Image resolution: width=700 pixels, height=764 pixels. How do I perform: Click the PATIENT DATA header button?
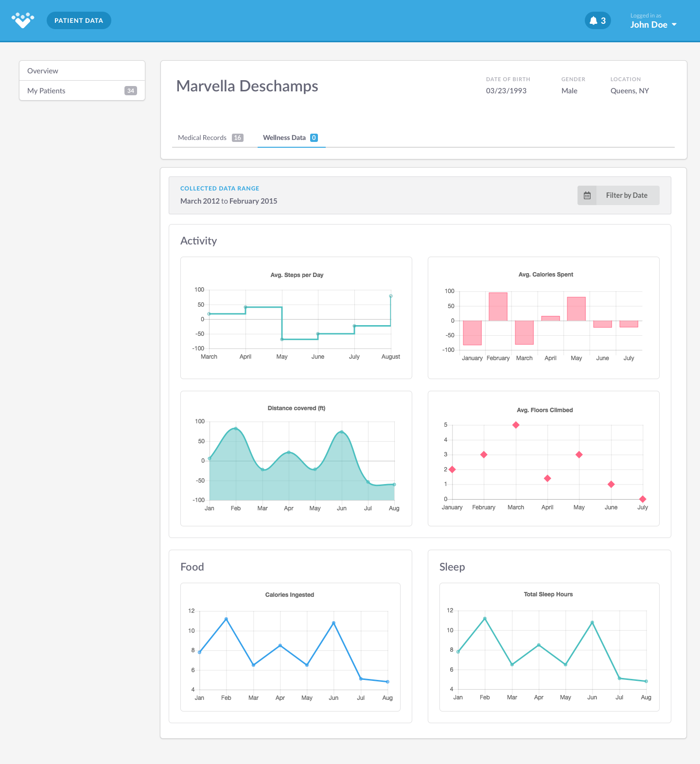[x=79, y=20]
